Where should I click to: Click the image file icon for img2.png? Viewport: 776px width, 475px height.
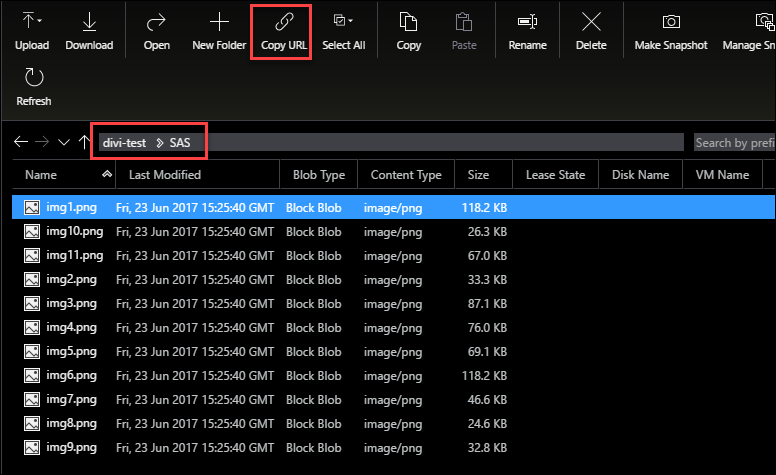click(32, 280)
